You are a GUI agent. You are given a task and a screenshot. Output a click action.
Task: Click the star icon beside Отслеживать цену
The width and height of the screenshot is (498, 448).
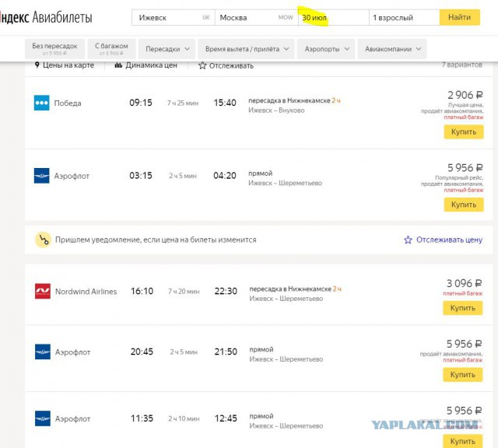(408, 240)
